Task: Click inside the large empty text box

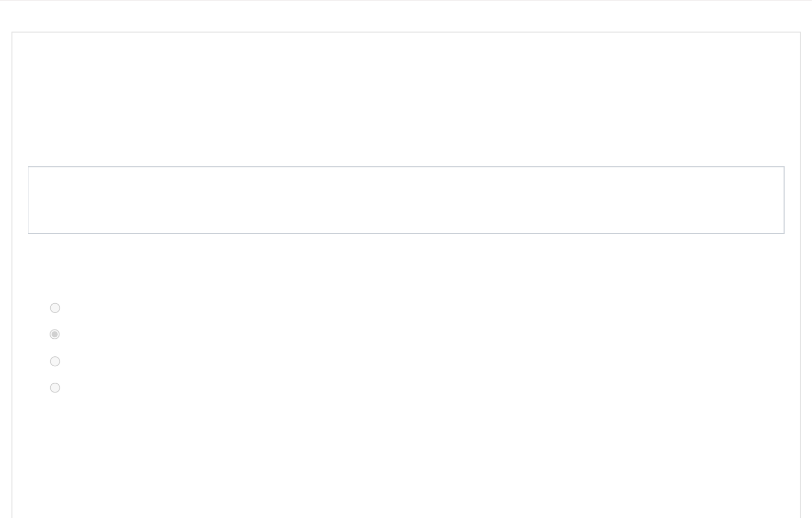Action: pyautogui.click(x=406, y=200)
